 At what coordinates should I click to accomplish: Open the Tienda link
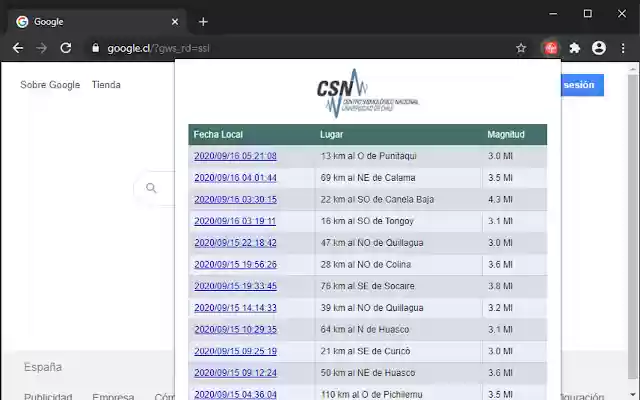(x=106, y=85)
